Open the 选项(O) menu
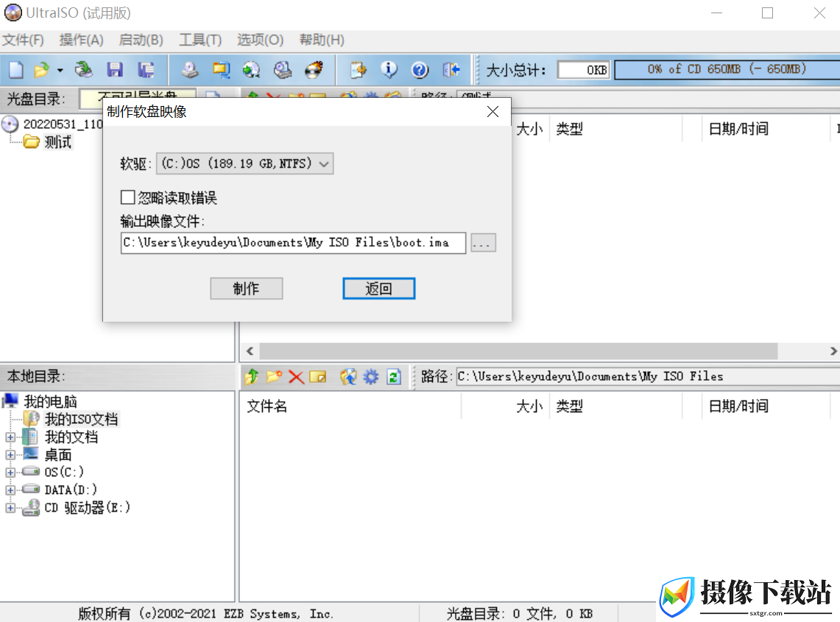Viewport: 840px width, 622px height. [260, 40]
